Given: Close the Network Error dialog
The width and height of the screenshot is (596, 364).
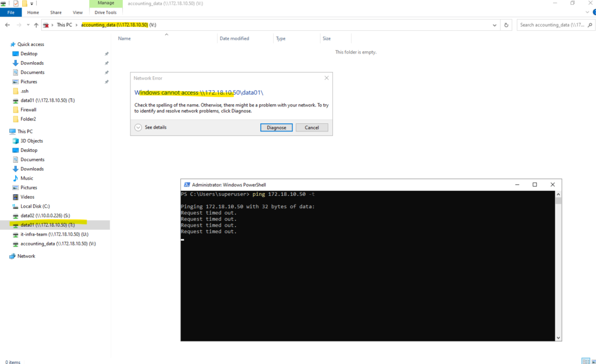Looking at the screenshot, I should point(327,78).
